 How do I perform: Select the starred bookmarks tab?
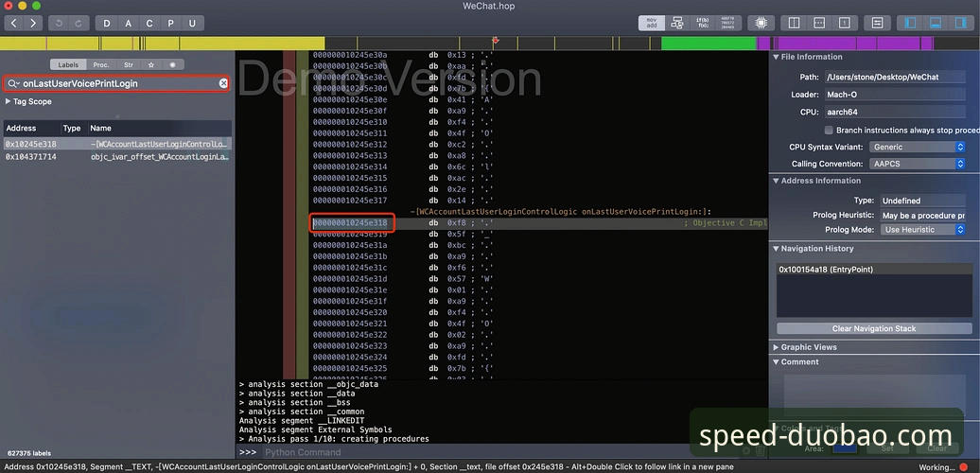coord(151,65)
